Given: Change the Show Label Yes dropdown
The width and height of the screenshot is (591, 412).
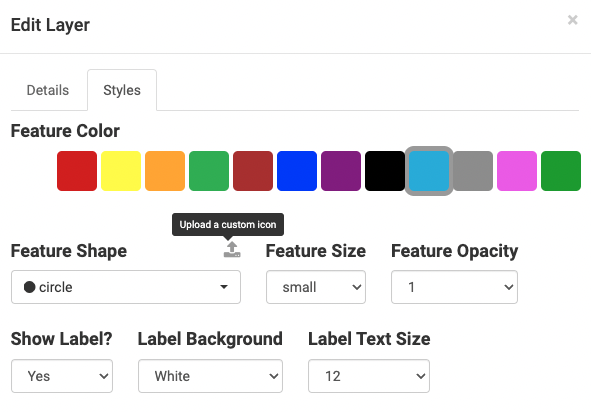Looking at the screenshot, I should pos(62,376).
